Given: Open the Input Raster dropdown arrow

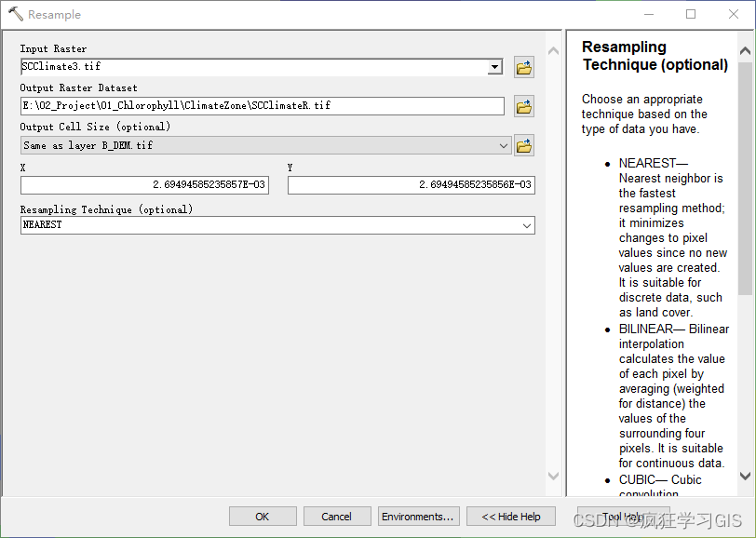Looking at the screenshot, I should (x=494, y=67).
